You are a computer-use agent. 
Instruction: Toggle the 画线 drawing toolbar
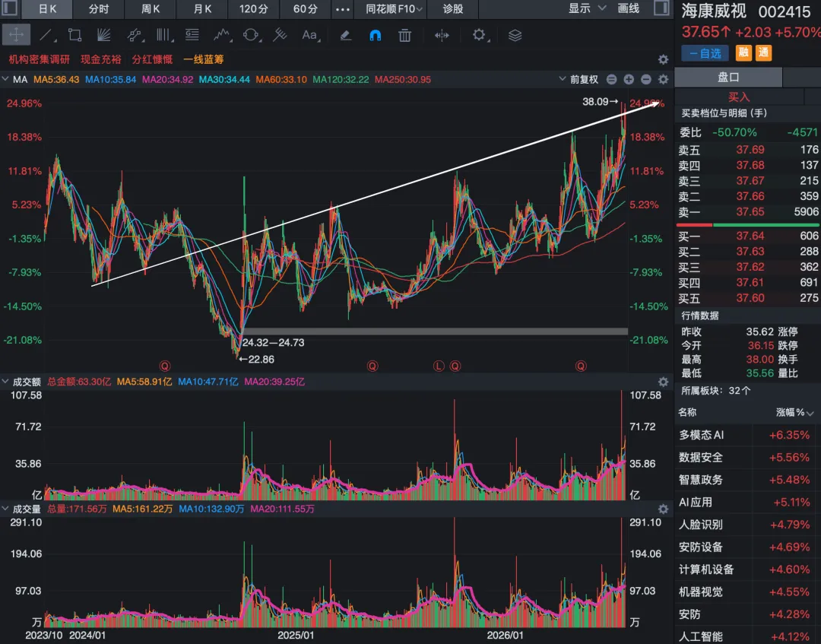pos(629,8)
